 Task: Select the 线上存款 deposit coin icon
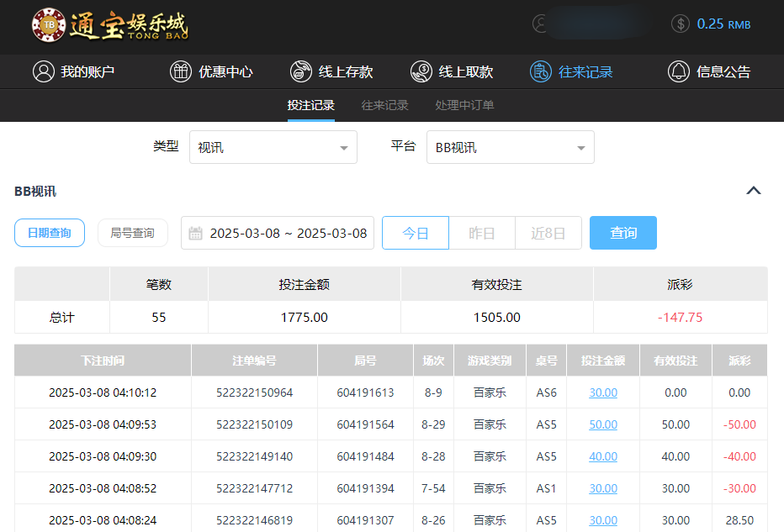click(300, 71)
